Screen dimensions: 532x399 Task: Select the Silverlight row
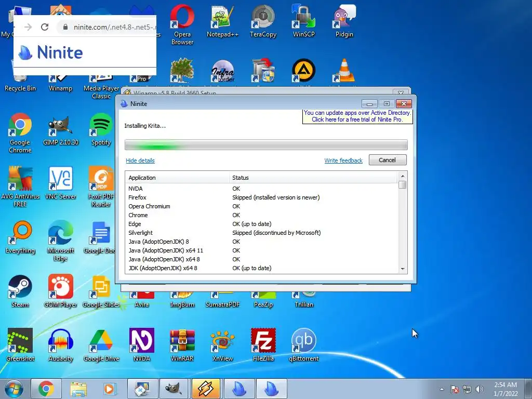tap(261, 233)
